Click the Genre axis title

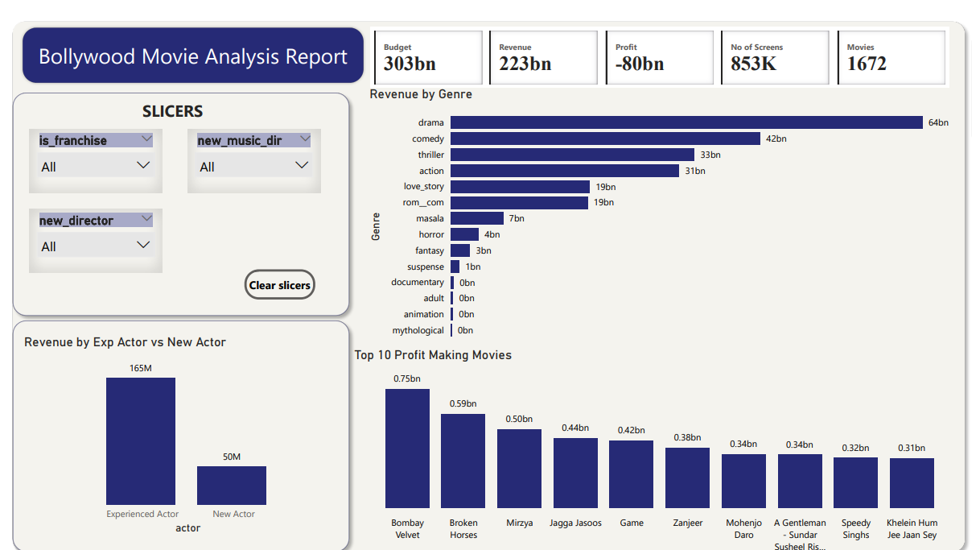(x=376, y=226)
